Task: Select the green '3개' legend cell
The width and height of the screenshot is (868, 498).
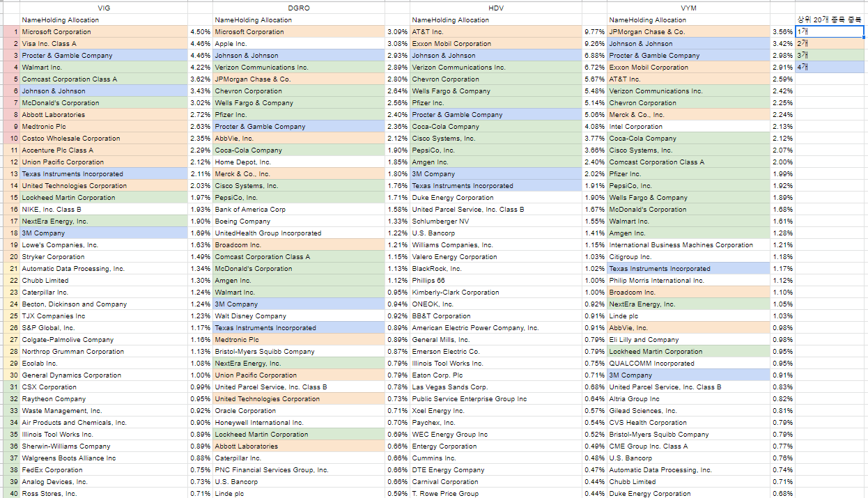Action: (830, 55)
